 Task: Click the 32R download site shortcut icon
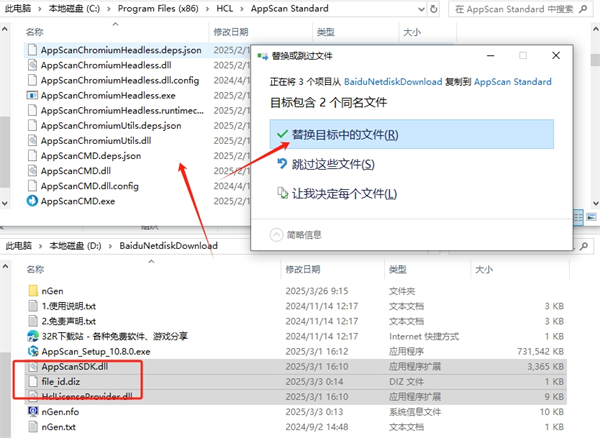point(33,336)
